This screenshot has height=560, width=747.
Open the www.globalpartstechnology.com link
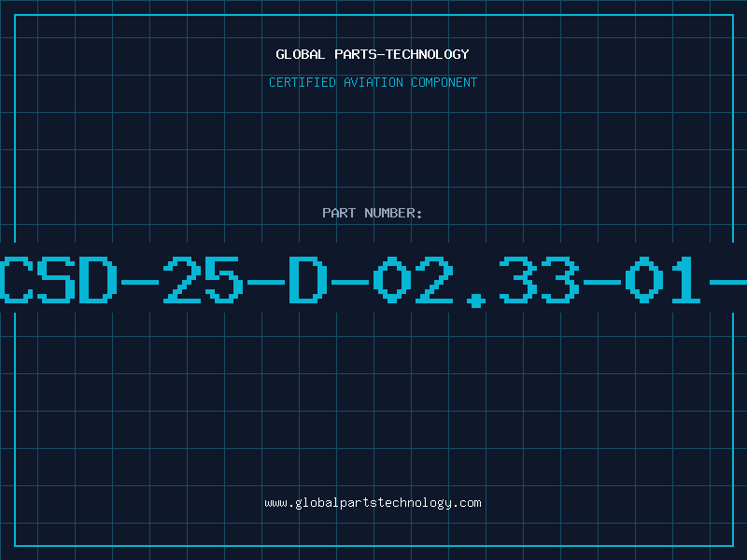[373, 503]
